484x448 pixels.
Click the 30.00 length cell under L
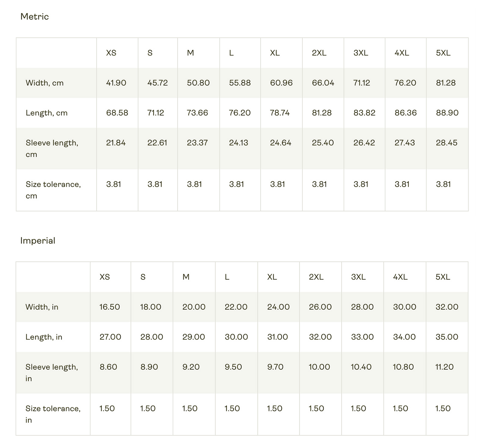point(237,337)
